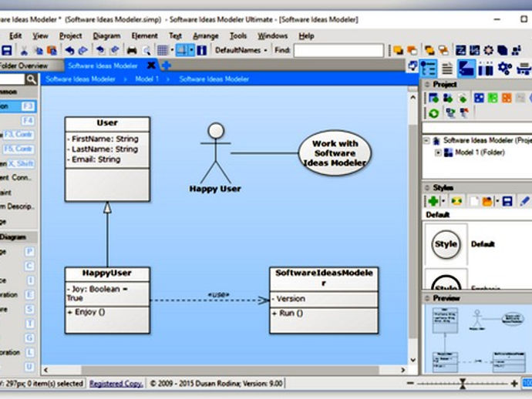Click Model 1 in the breadcrumb bar
532x399 pixels.
coord(146,79)
